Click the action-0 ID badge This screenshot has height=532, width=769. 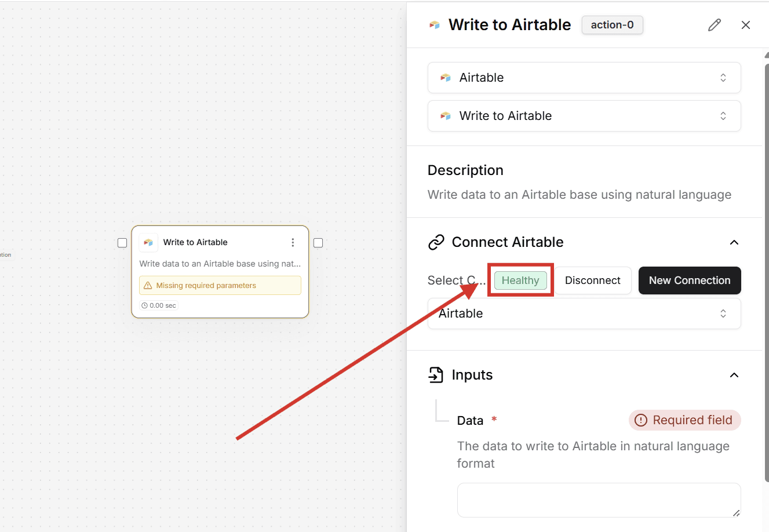coord(613,25)
